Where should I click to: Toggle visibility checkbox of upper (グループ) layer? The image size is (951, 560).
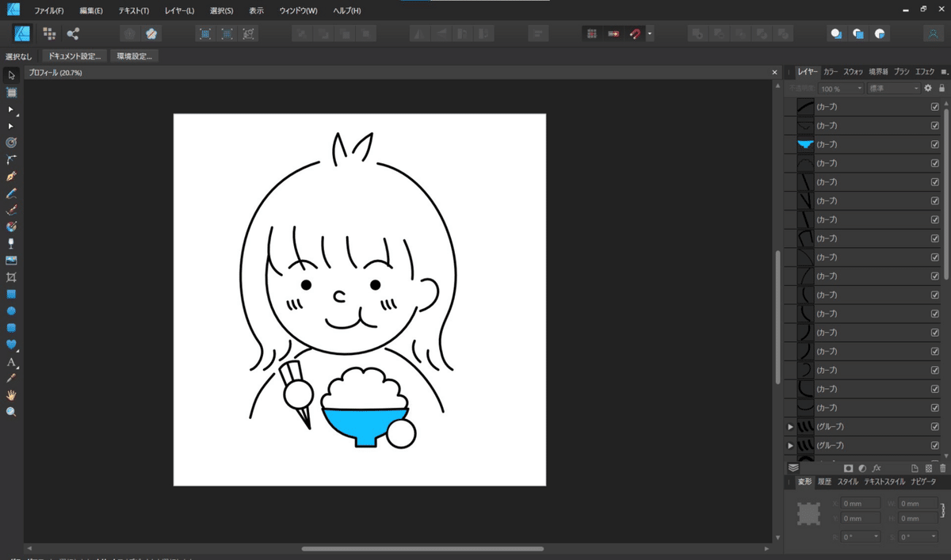tap(935, 427)
